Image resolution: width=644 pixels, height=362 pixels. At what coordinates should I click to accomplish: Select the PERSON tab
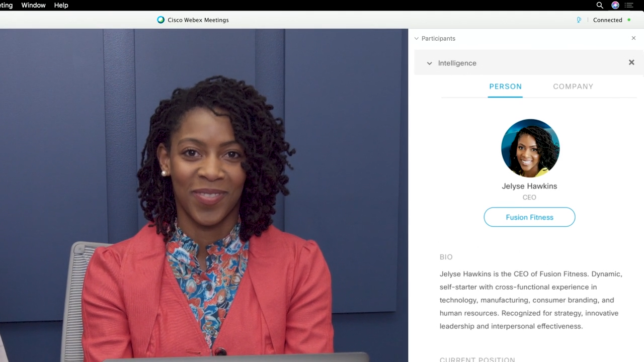click(x=505, y=86)
